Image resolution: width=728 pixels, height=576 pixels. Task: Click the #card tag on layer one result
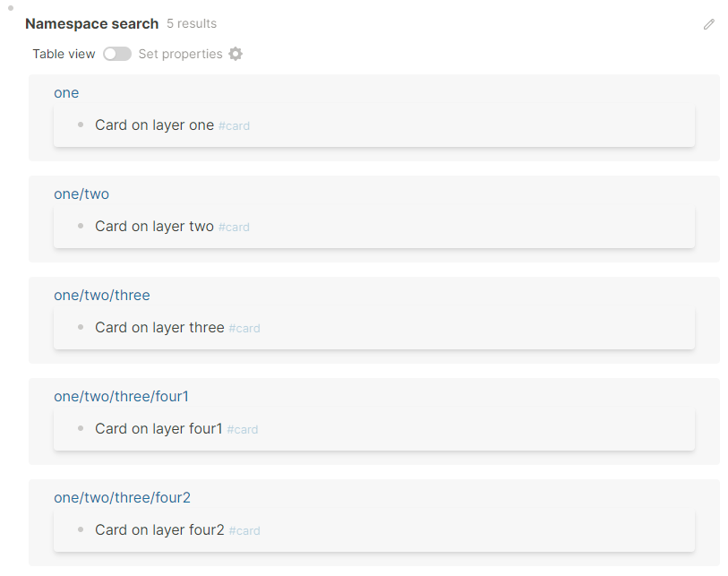234,125
